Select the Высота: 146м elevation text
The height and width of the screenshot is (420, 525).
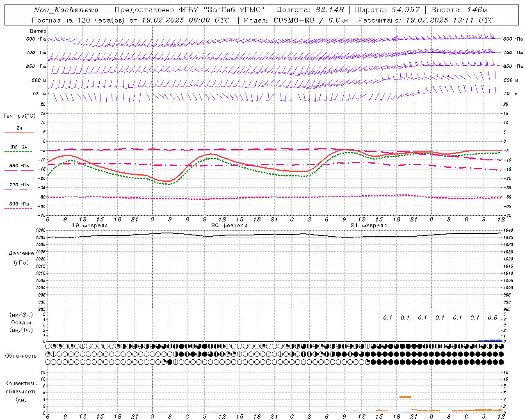[459, 10]
